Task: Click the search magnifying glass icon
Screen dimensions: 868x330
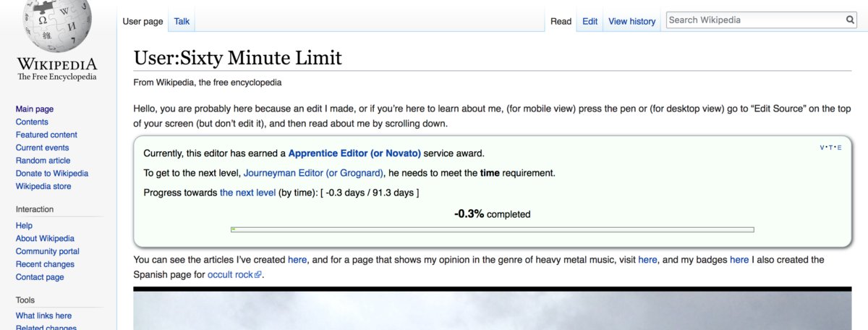Action: 851,20
